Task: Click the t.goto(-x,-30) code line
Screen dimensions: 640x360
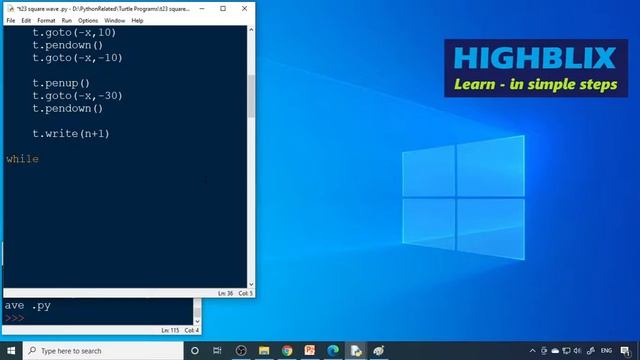Action: [x=78, y=96]
